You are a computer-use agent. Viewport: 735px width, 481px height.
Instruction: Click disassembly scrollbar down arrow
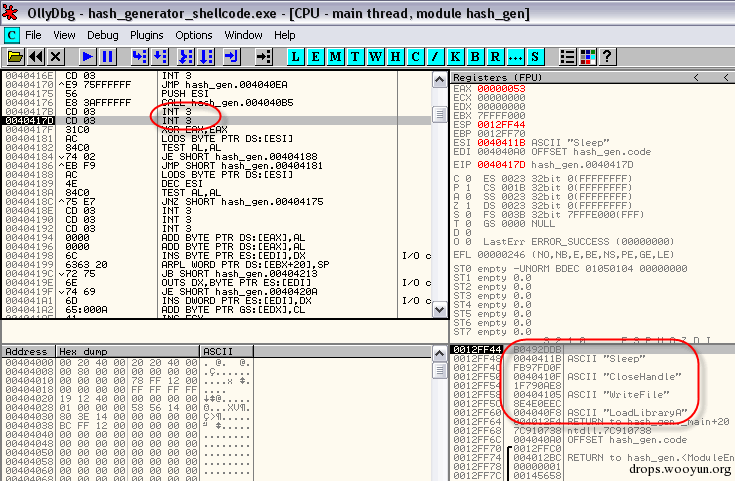click(439, 309)
